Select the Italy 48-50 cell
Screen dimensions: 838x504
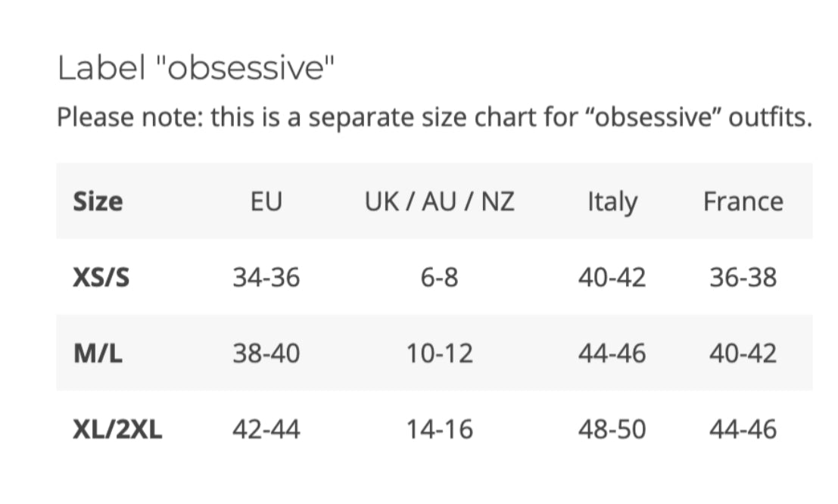click(x=612, y=430)
